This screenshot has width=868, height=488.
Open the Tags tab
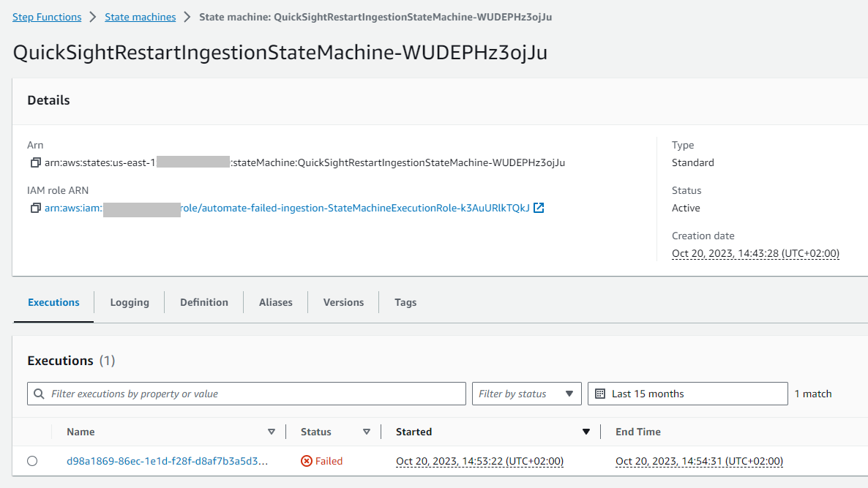pos(405,303)
